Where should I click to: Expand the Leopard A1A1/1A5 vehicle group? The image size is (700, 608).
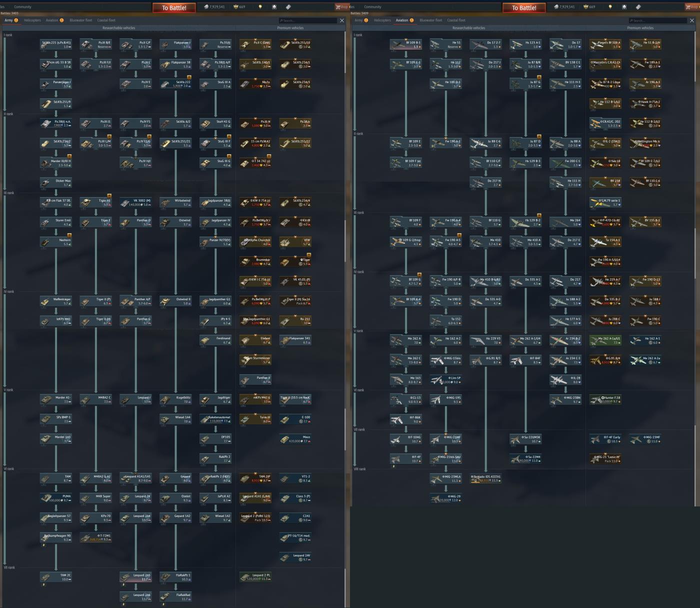tap(135, 478)
